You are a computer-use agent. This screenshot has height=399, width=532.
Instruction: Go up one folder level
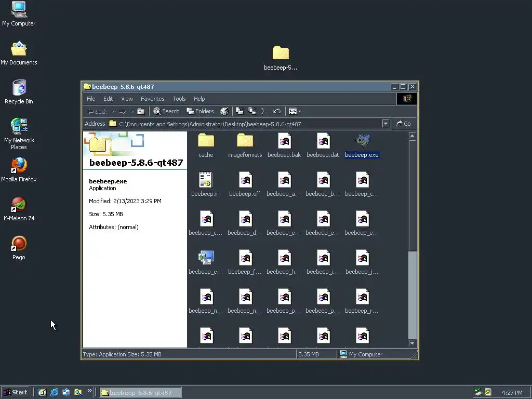[x=141, y=111]
